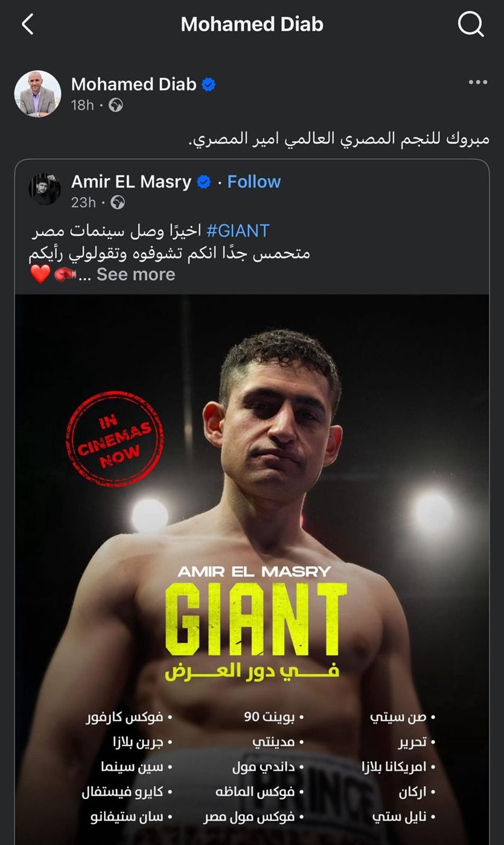Open the #GIANT hashtag
The height and width of the screenshot is (845, 504).
[238, 231]
